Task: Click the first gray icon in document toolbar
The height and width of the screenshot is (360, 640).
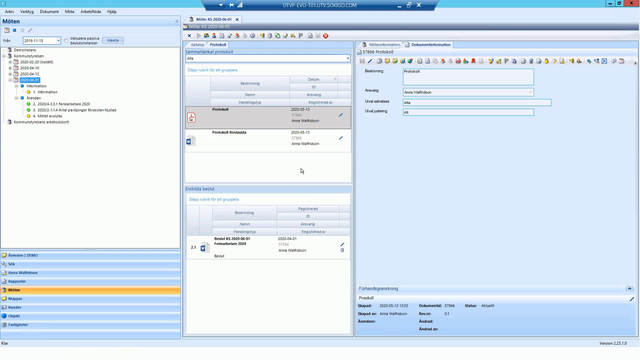Action: (x=362, y=61)
